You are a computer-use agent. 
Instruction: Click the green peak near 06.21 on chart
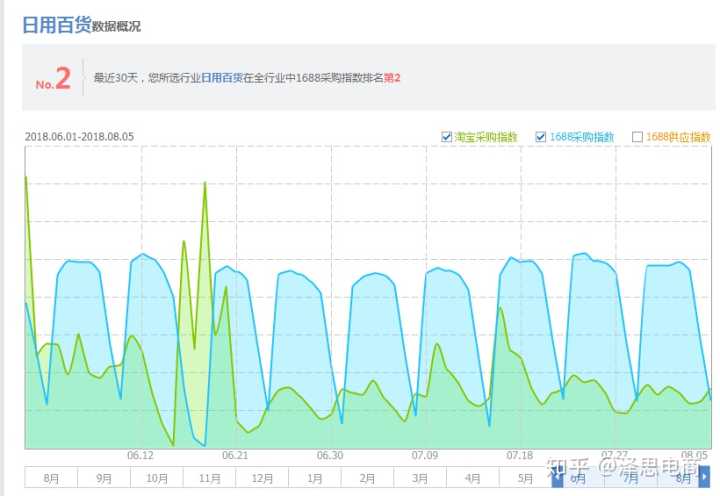[x=205, y=183]
